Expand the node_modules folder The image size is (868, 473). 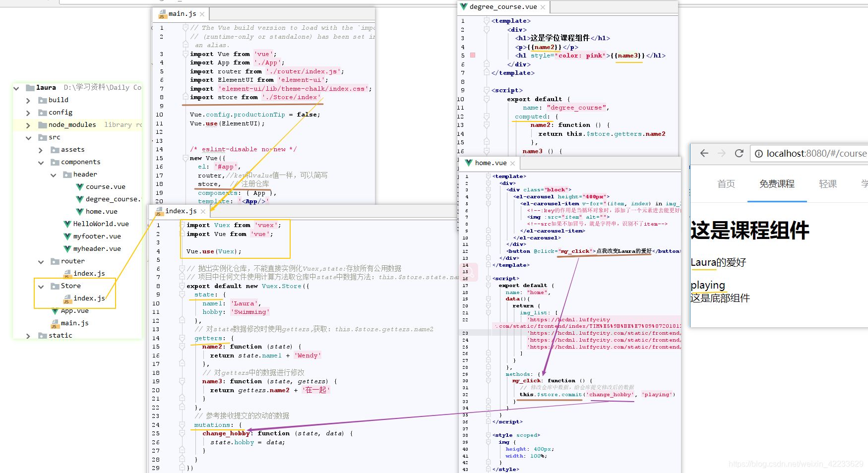point(28,125)
